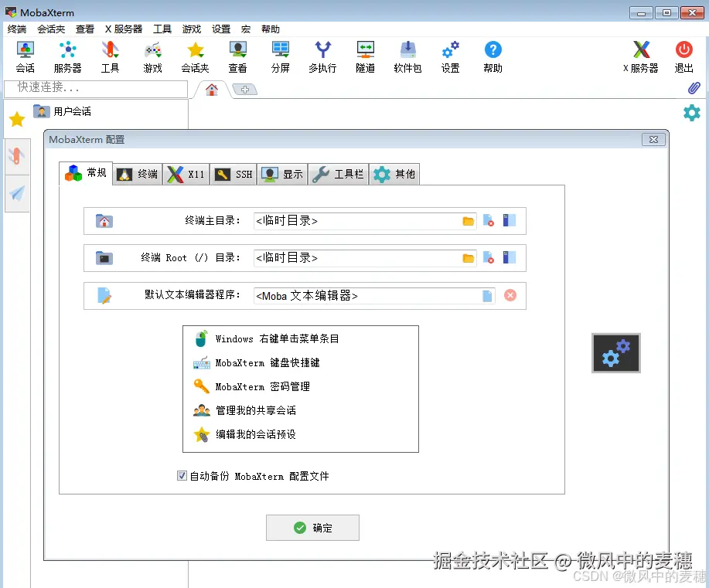Switch to the SSH settings tab
This screenshot has width=709, height=588.
click(233, 173)
